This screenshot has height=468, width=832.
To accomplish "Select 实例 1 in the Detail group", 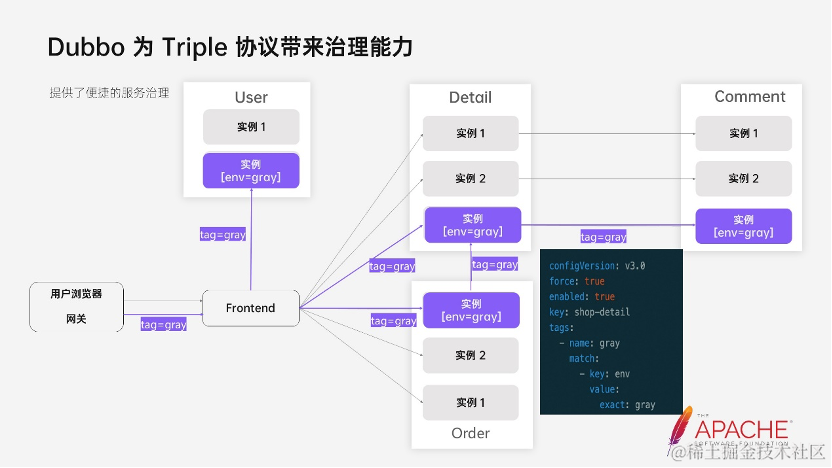I will 471,133.
